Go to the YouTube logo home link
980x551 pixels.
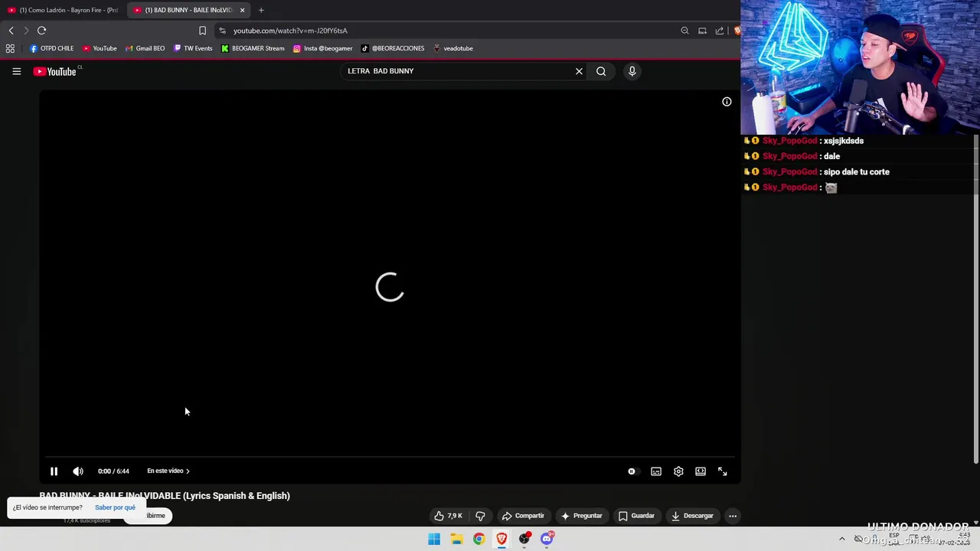(55, 71)
